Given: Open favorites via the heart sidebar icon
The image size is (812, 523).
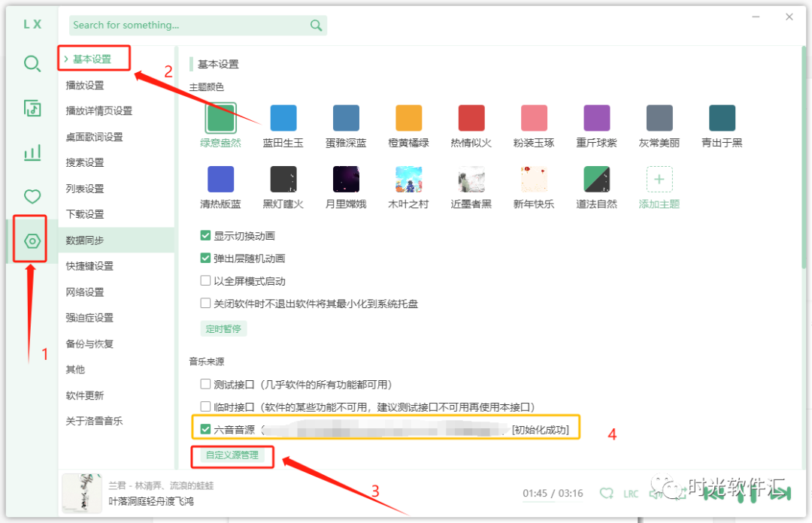Looking at the screenshot, I should point(32,195).
